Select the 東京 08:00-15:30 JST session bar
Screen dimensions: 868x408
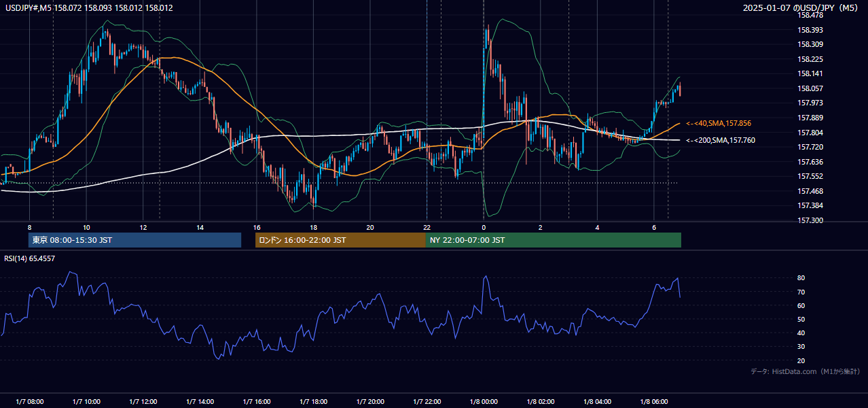tap(134, 240)
